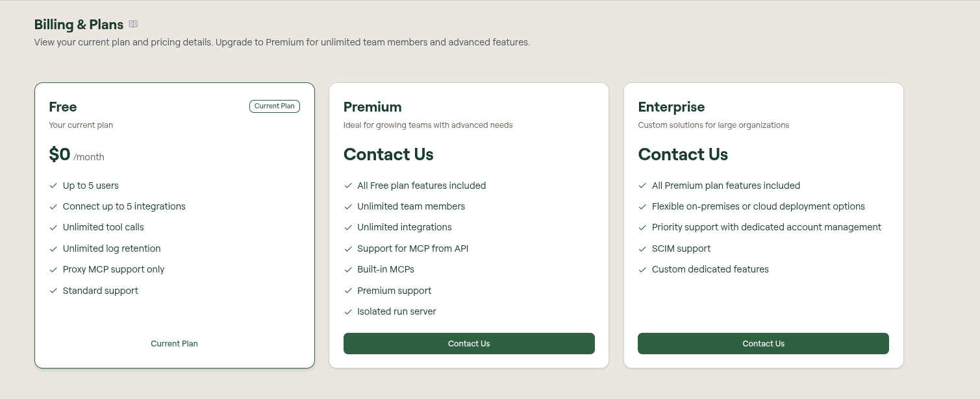Select the Free plan title
The height and width of the screenshot is (399, 980).
click(x=63, y=107)
